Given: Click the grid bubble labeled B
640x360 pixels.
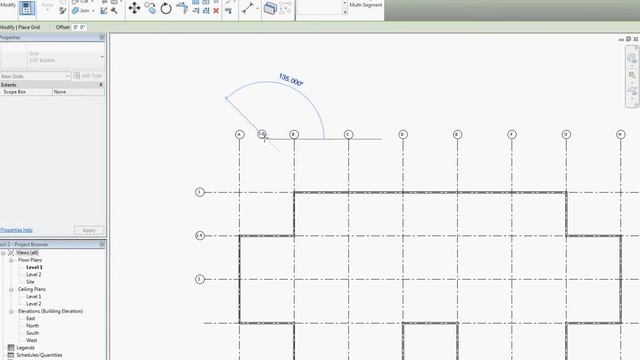Looking at the screenshot, I should click(294, 135).
